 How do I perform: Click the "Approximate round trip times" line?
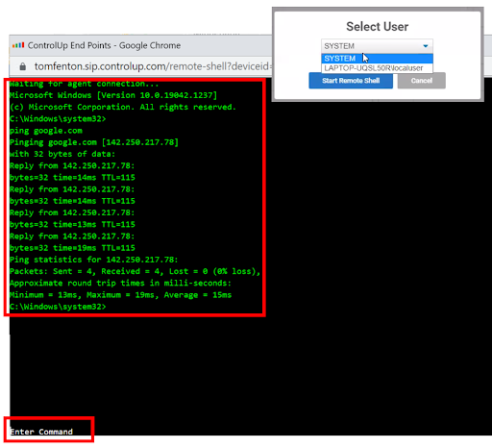pyautogui.click(x=120, y=283)
